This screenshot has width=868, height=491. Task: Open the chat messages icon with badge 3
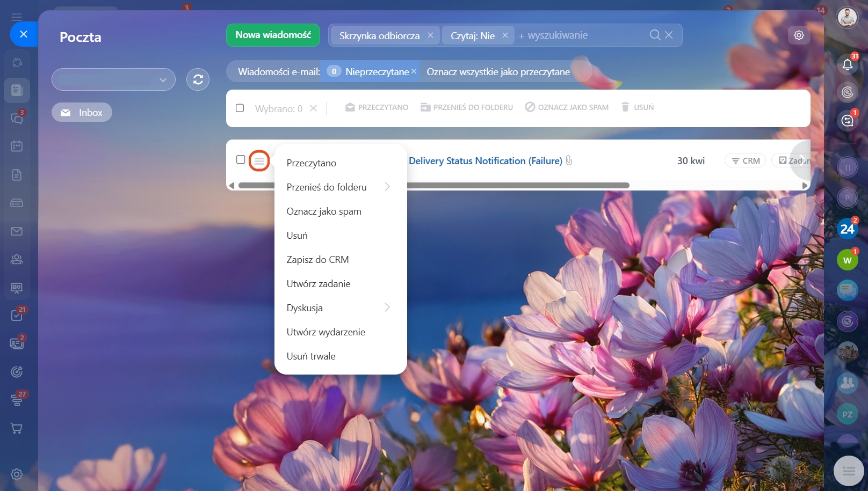[17, 118]
